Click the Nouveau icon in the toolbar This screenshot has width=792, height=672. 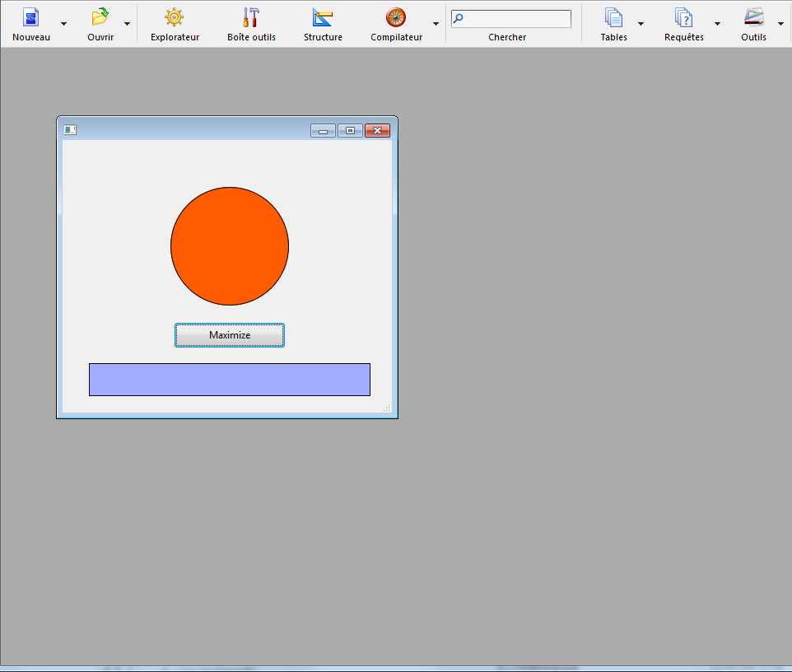coord(30,18)
